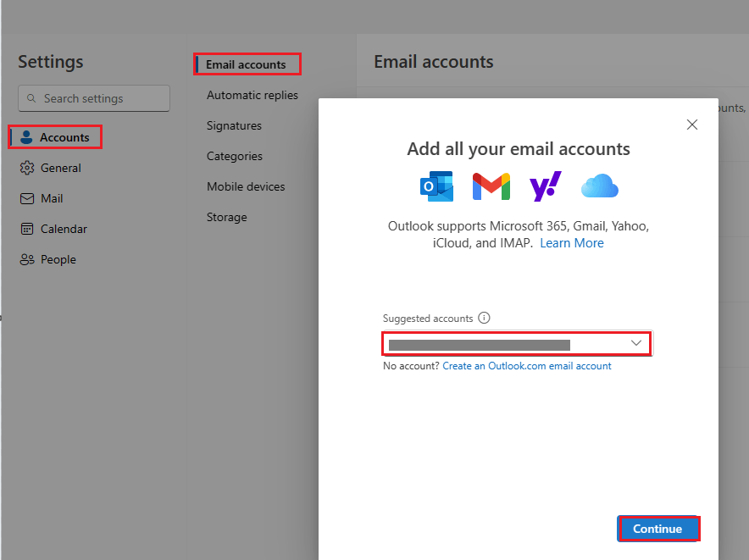Open the Learn More link
Screen dimensions: 749x560
572,243
